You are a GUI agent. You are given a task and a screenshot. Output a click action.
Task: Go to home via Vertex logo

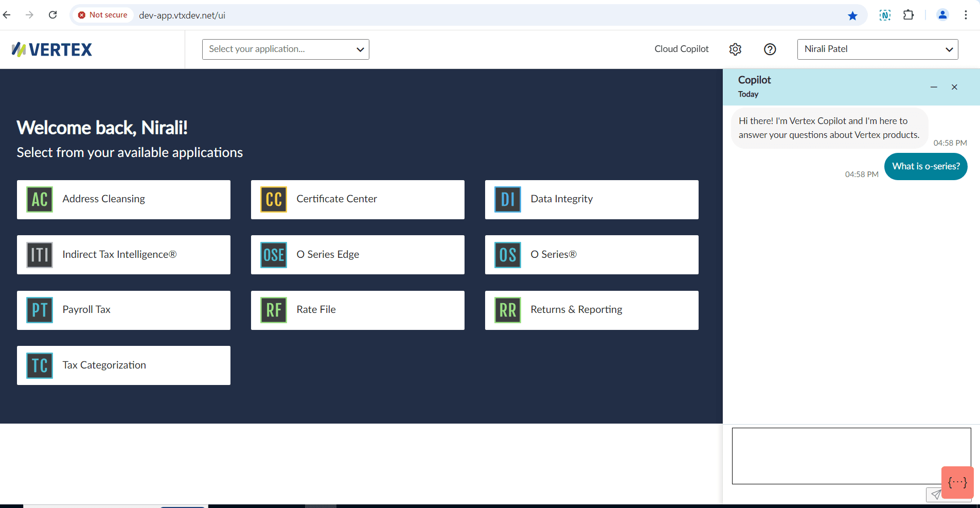click(x=52, y=49)
